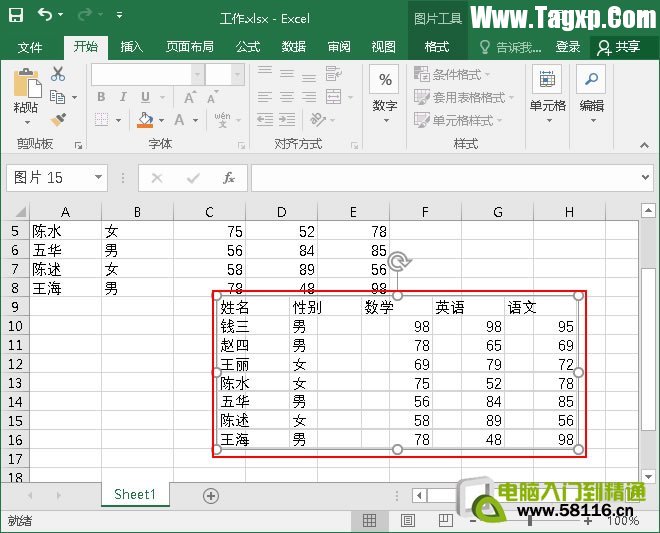Switch to the 页面布局 ribbon tab

click(x=189, y=47)
